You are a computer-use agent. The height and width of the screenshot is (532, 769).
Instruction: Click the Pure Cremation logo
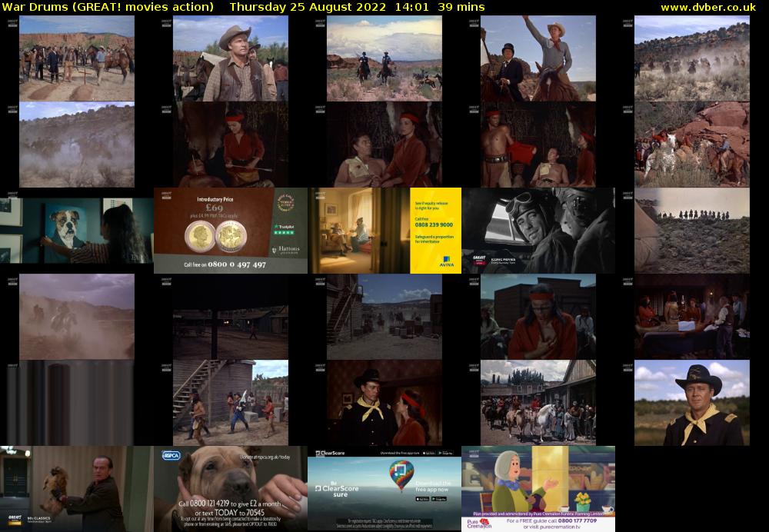pyautogui.click(x=478, y=524)
